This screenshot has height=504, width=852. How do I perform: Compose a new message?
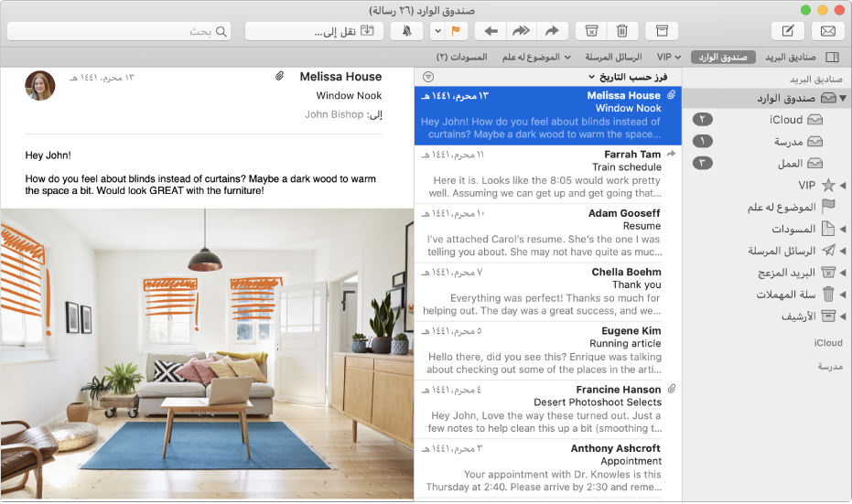coord(788,31)
